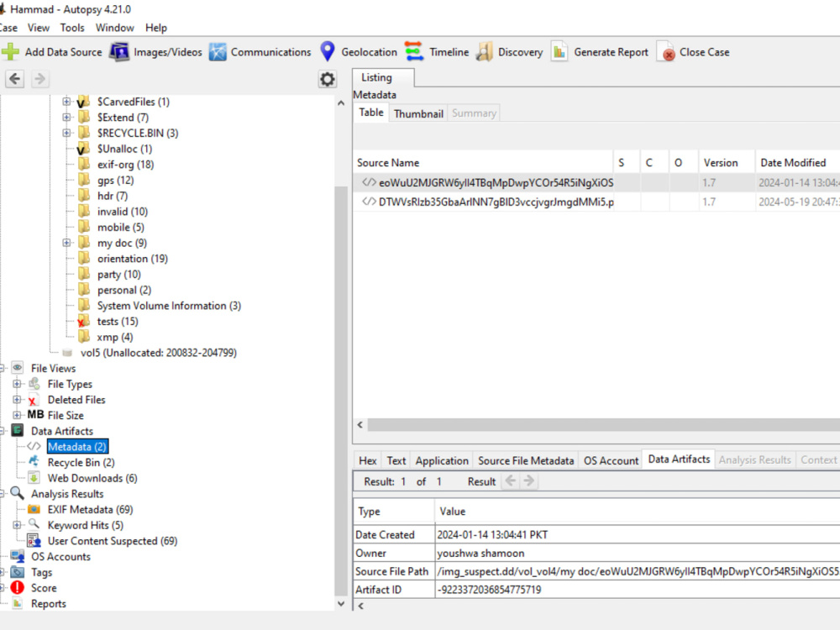Select the Metadata (2) artifact node
The height and width of the screenshot is (630, 840).
click(x=77, y=446)
